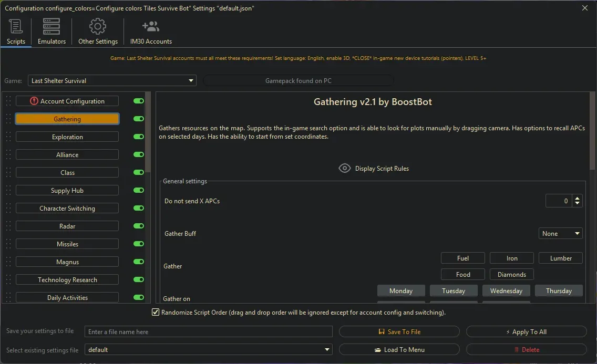597x364 pixels.
Task: Uncheck Randomize Script Order checkbox
Action: [x=156, y=313]
